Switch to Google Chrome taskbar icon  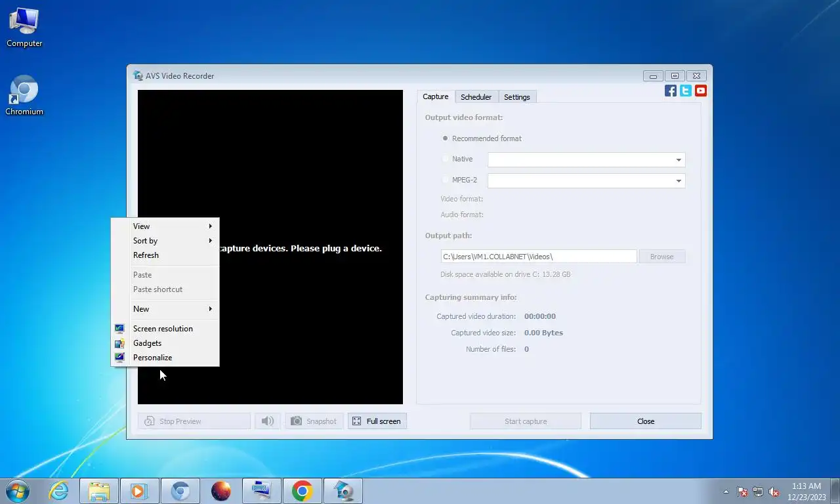[x=303, y=491]
